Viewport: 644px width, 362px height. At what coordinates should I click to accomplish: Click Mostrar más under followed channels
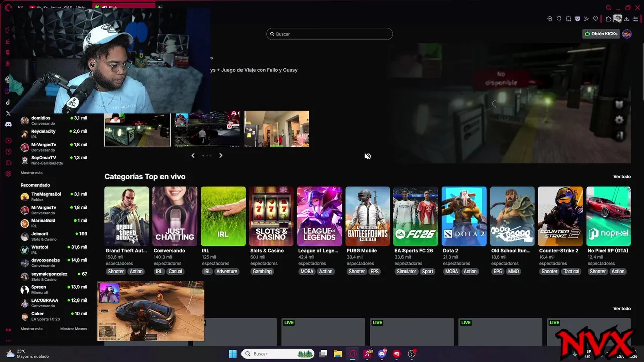[31, 173]
